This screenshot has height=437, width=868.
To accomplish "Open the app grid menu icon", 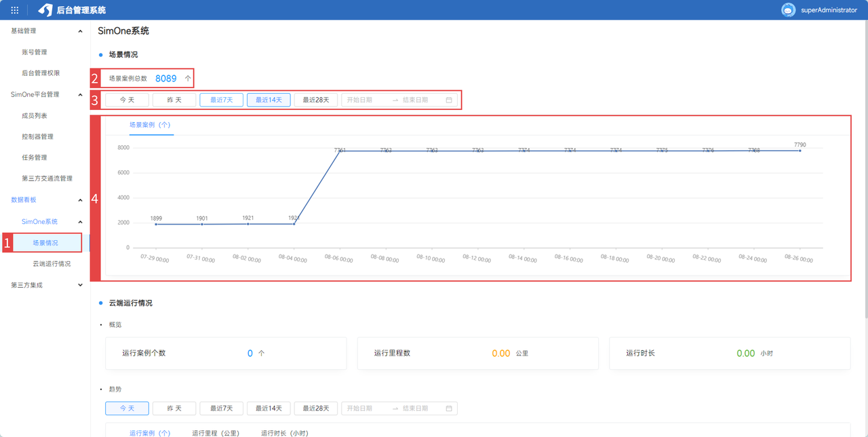I will (x=14, y=10).
